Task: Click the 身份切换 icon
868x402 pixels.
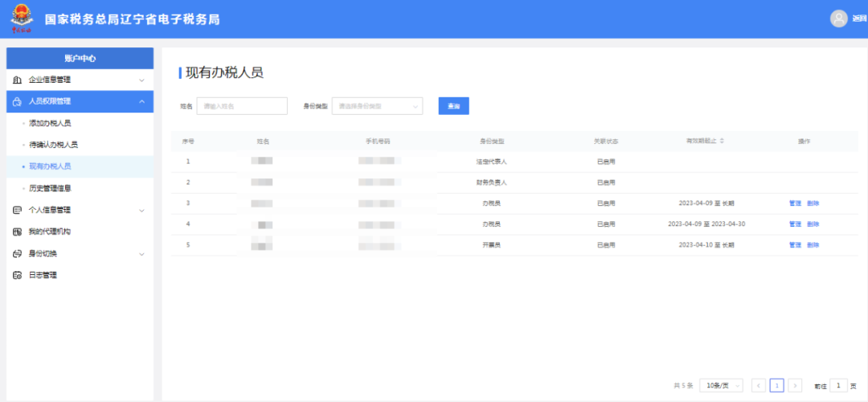Action: click(17, 254)
